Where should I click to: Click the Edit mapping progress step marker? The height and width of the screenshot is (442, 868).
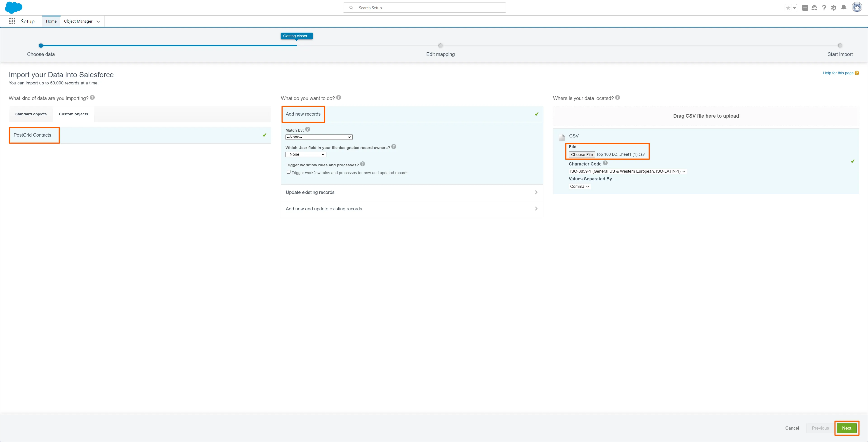pos(440,45)
